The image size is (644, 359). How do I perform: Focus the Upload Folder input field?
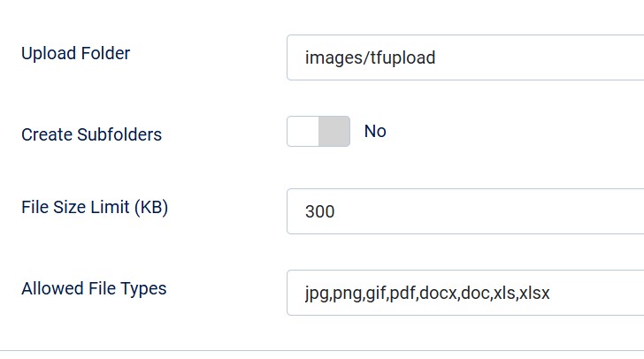(x=531, y=57)
